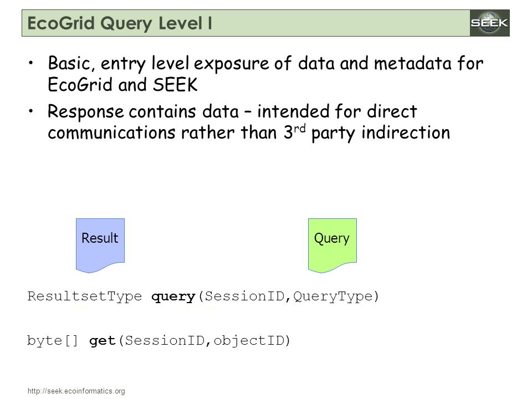Open the seek.ecoinformatics.org link
This screenshot has width=532, height=399.
pyautogui.click(x=76, y=391)
